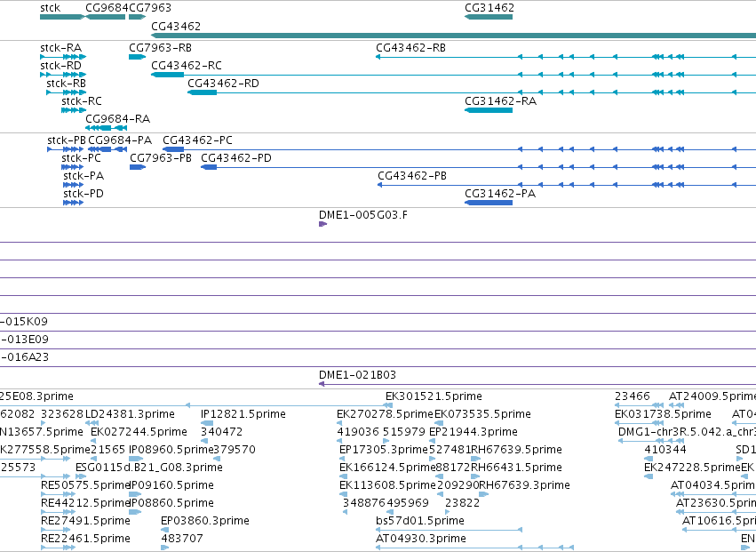756x552 pixels.
Task: Open EST label RH67639.3prime
Action: point(524,486)
